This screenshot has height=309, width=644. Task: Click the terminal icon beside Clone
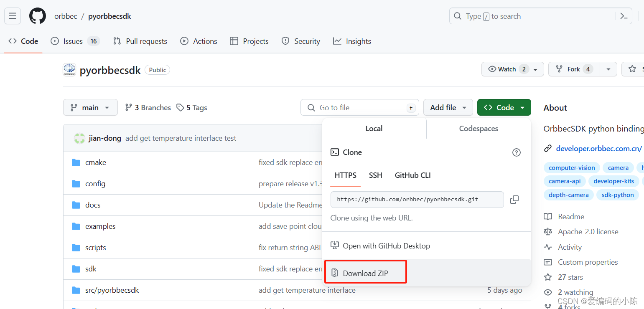[x=335, y=152]
